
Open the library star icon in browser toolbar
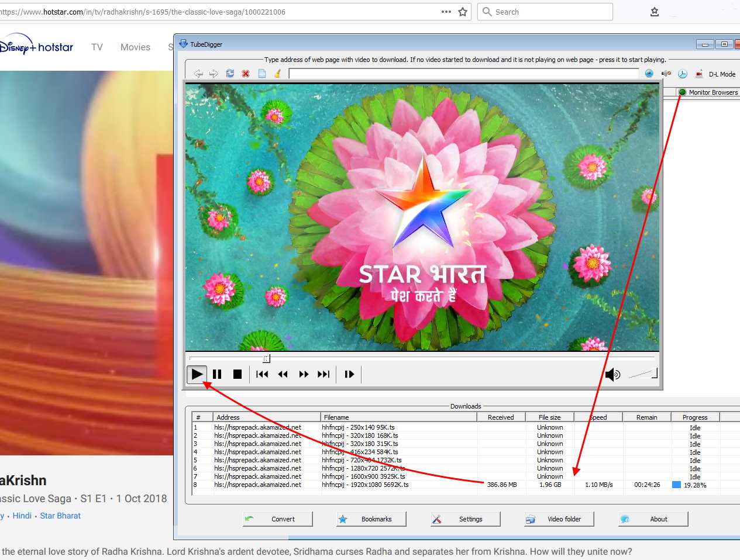pyautogui.click(x=655, y=12)
